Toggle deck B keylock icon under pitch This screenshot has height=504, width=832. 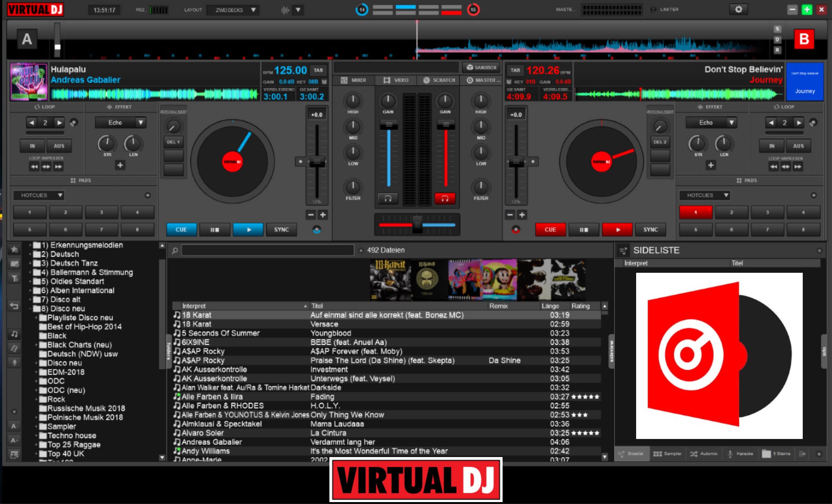[x=516, y=230]
